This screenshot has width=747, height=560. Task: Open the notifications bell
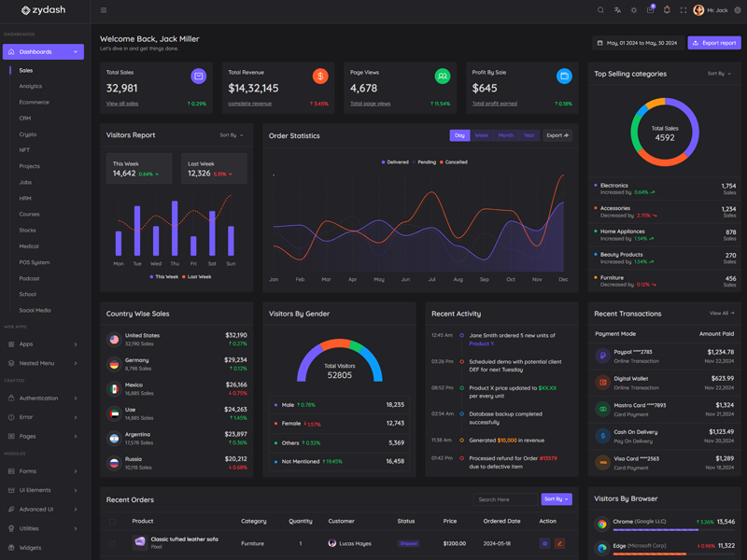pyautogui.click(x=667, y=10)
